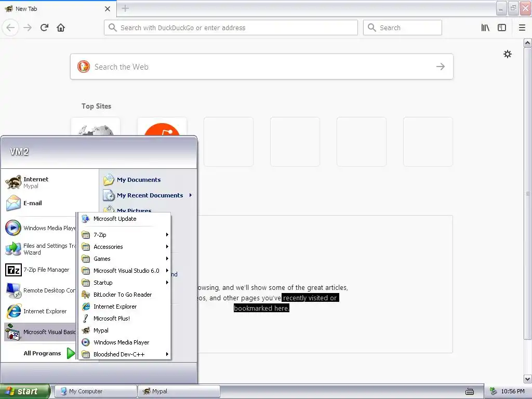Image resolution: width=532 pixels, height=399 pixels.
Task: Launch pinned Windows Media Player in the left column
Action: pos(40,228)
